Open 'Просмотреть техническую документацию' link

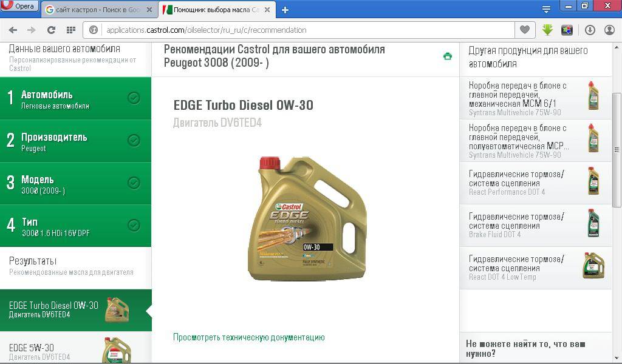[248, 337]
